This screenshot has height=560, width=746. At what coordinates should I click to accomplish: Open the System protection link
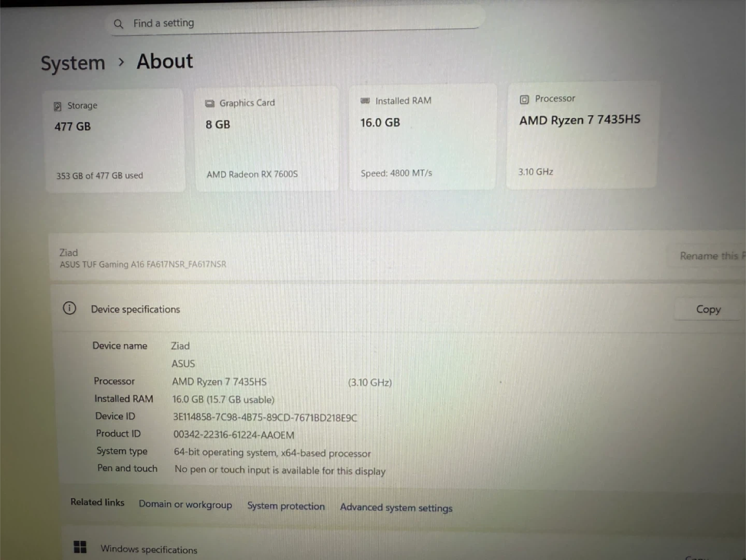[286, 506]
